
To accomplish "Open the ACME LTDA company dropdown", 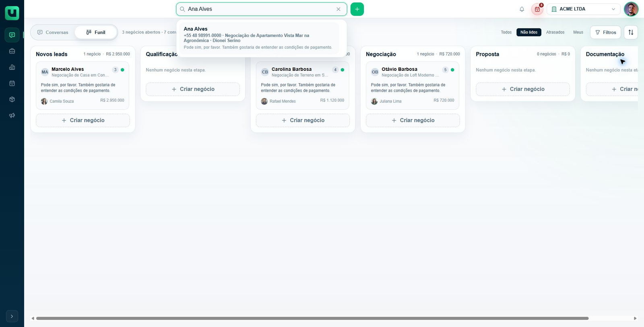I will [x=583, y=9].
